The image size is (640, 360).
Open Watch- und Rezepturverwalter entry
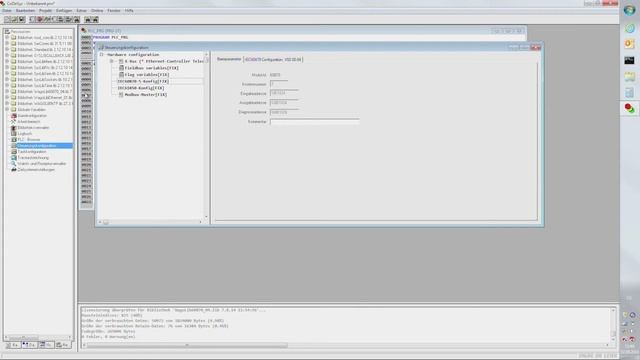click(42, 164)
